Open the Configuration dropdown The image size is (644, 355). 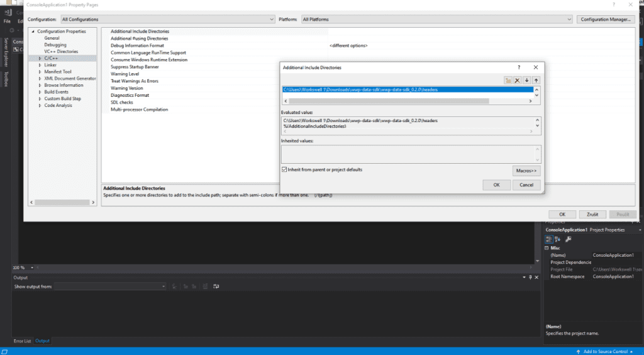coord(168,20)
